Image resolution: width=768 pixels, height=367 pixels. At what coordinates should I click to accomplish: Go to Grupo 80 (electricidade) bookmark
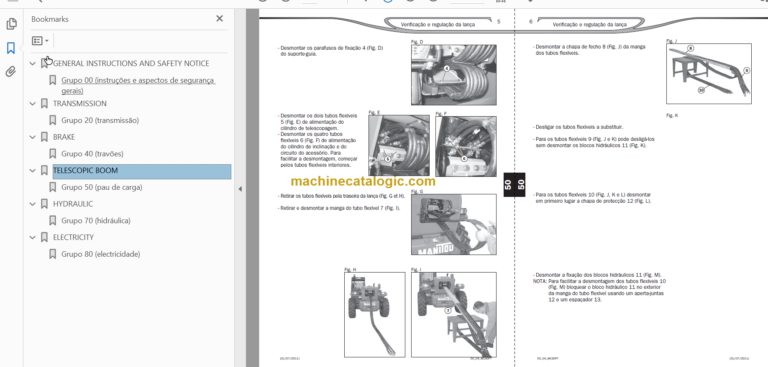[x=100, y=254]
